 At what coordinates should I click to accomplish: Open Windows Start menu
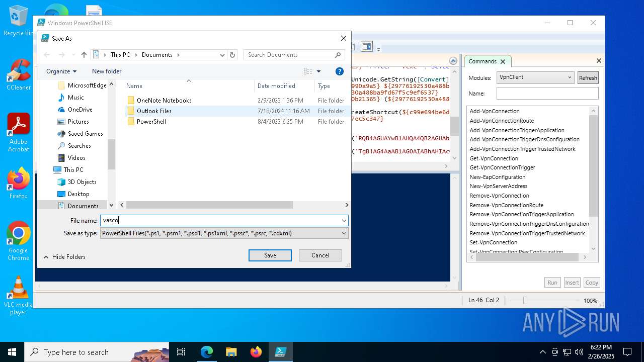click(x=12, y=352)
